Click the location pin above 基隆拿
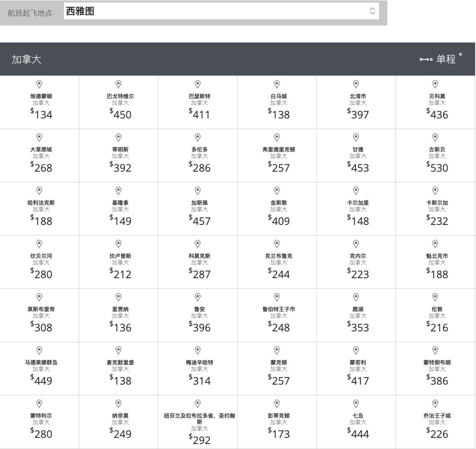This screenshot has width=476, height=449. [119, 191]
